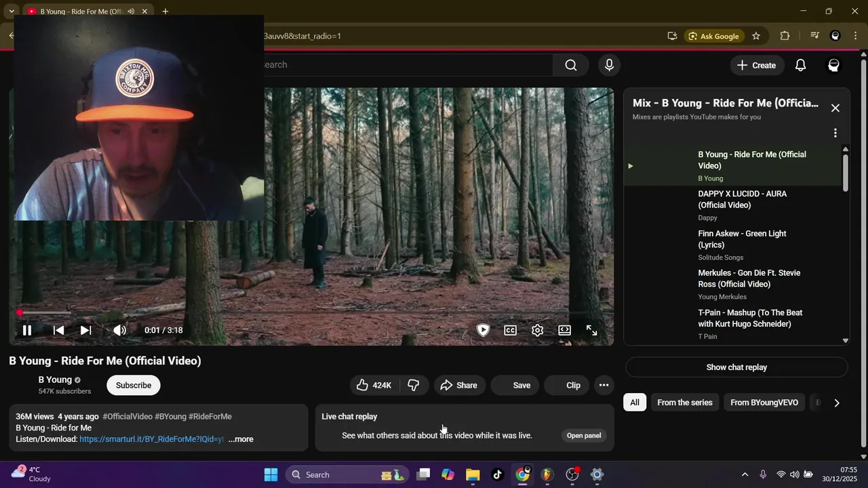
Task: Select the From BYoungVEVO chip
Action: [764, 403]
